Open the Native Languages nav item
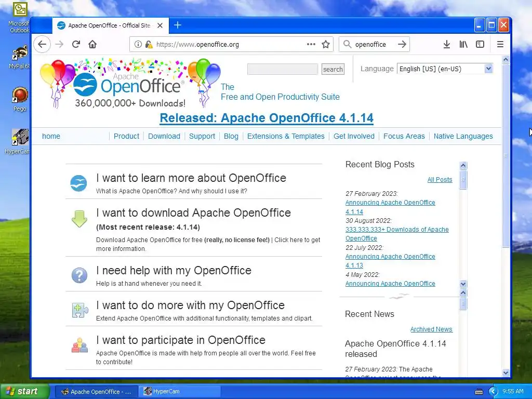This screenshot has width=532, height=399. (463, 136)
